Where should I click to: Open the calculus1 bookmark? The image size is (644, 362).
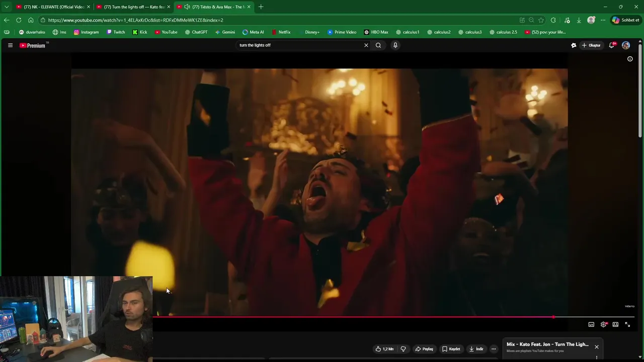click(408, 32)
